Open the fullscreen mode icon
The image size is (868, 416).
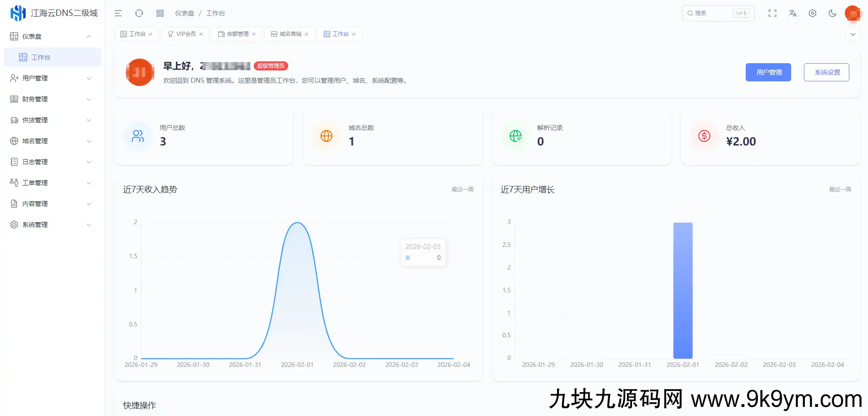point(772,13)
